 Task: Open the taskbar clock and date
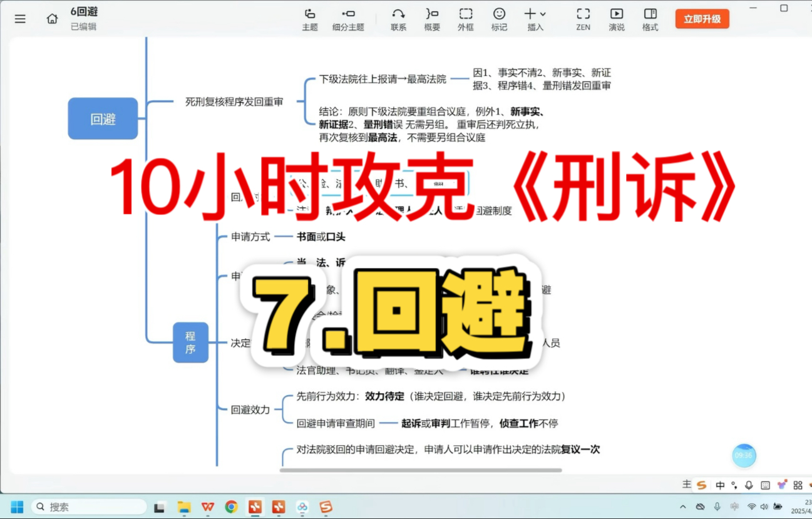[x=801, y=506]
